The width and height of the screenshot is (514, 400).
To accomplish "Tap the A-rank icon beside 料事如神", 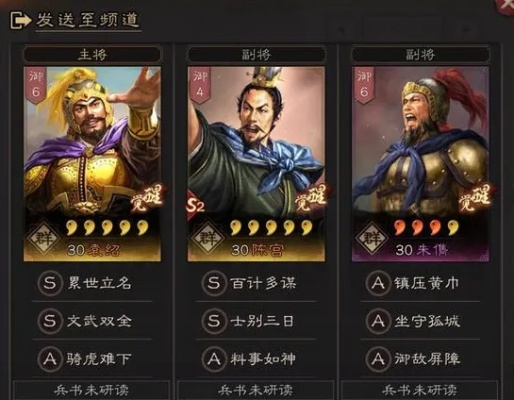I will [x=214, y=359].
